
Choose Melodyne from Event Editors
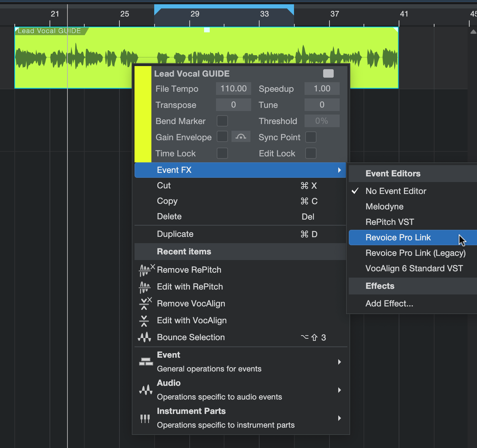click(384, 207)
